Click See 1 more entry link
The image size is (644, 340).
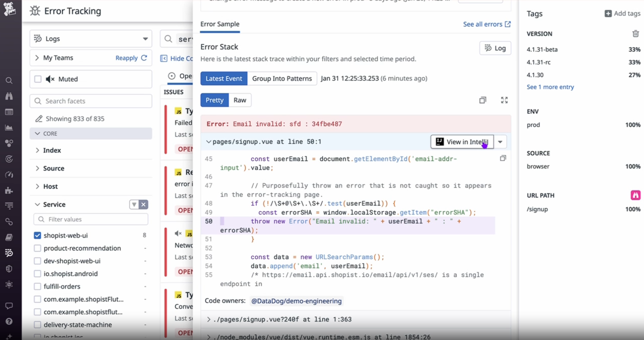coord(550,87)
